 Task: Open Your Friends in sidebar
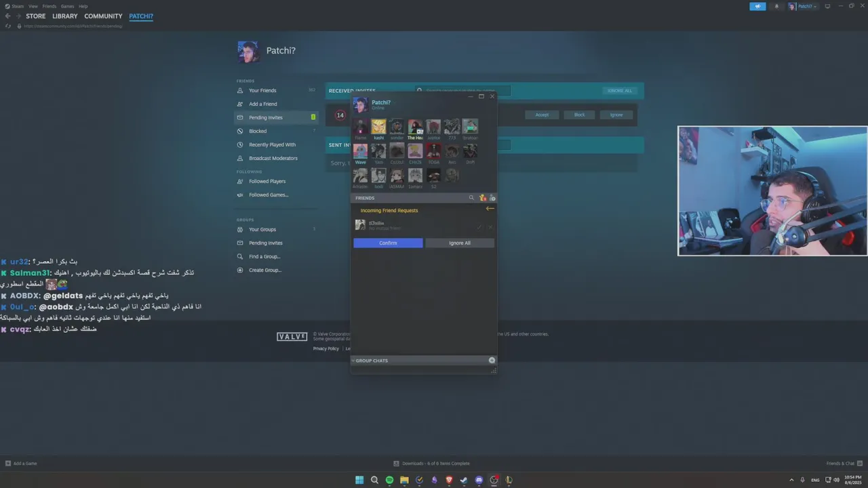point(262,90)
